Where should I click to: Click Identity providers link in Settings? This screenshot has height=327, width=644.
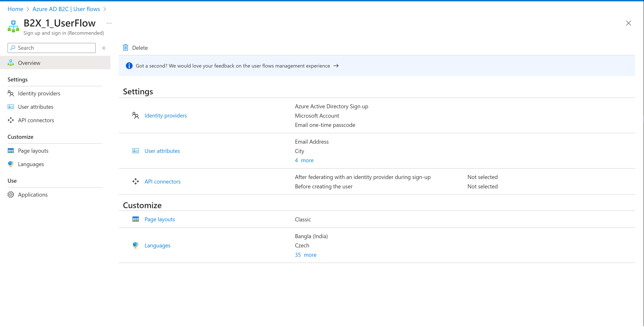coord(165,116)
